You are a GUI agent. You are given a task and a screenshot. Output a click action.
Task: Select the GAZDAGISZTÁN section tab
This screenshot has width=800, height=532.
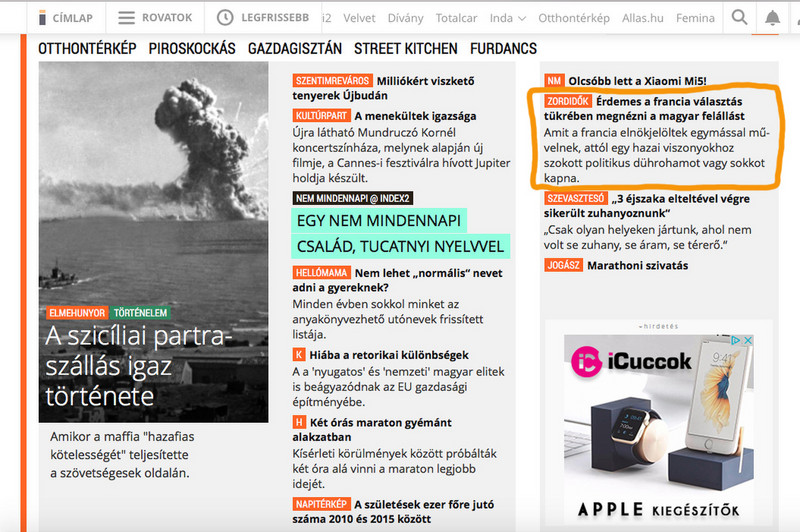pos(295,48)
